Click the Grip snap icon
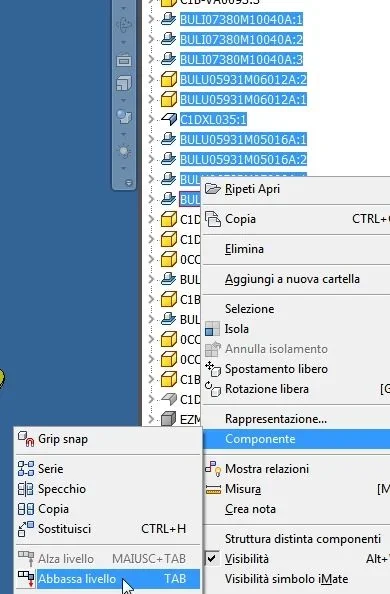This screenshot has width=390, height=594. coord(26,439)
